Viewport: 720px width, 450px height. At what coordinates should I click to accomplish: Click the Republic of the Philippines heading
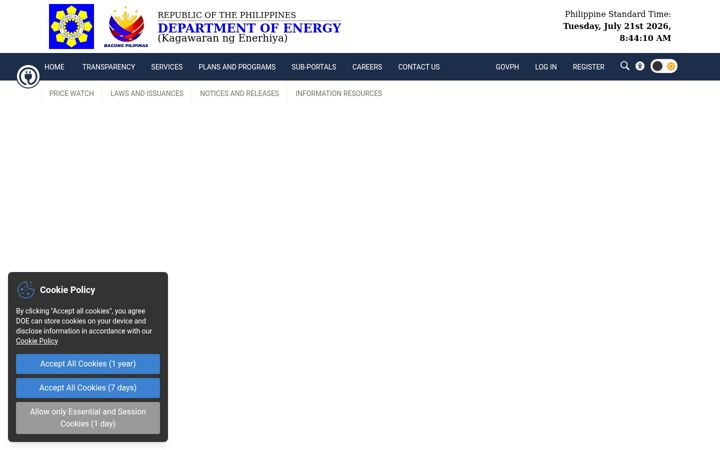[227, 15]
